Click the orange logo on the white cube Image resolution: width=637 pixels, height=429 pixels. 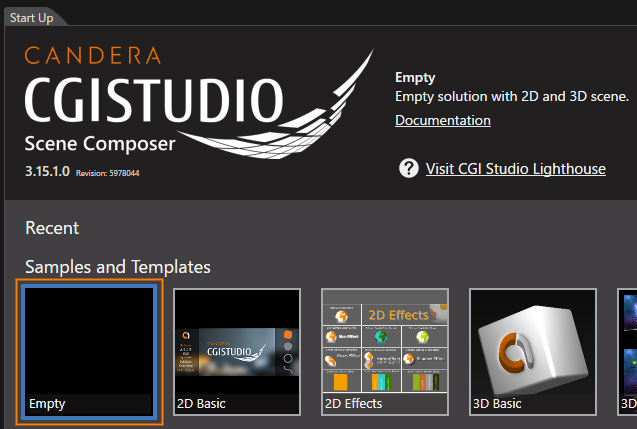click(x=517, y=352)
